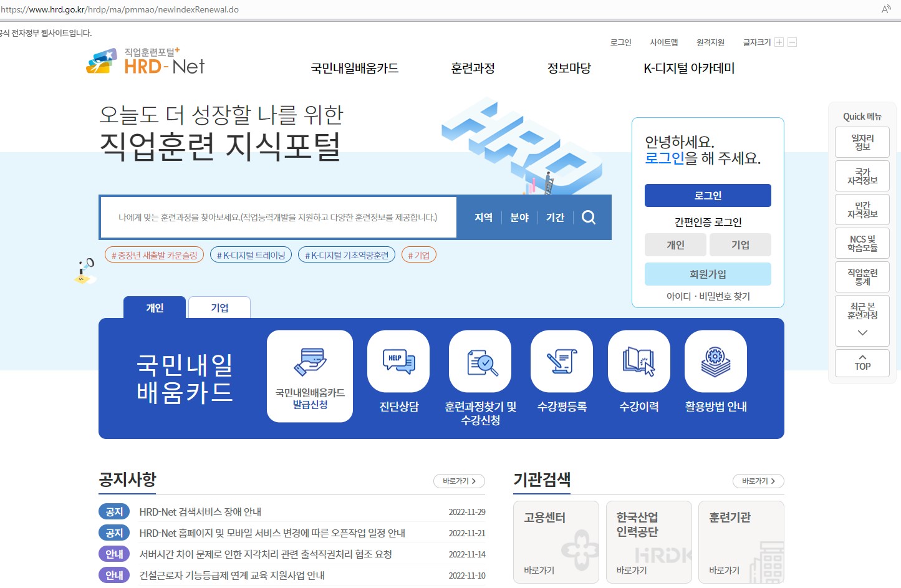Select the 기업 tab above blue panel
This screenshot has width=901, height=588.
[x=219, y=307]
